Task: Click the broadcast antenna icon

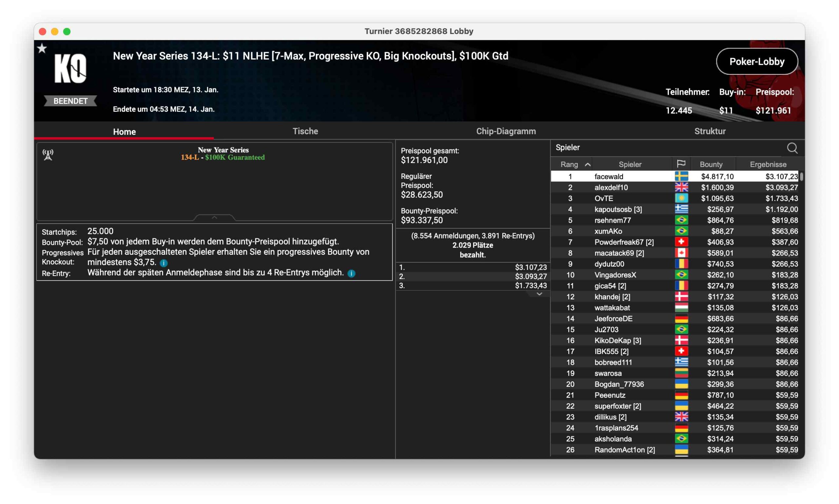Action: (x=48, y=155)
